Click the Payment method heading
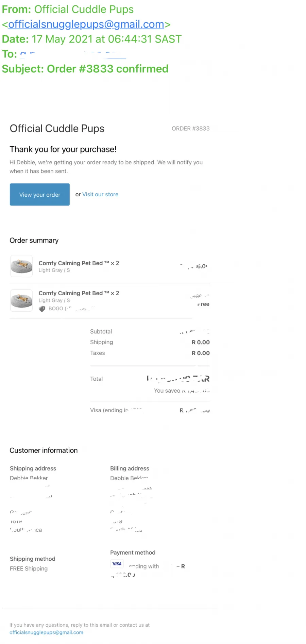Image resolution: width=306 pixels, height=644 pixels. click(133, 552)
